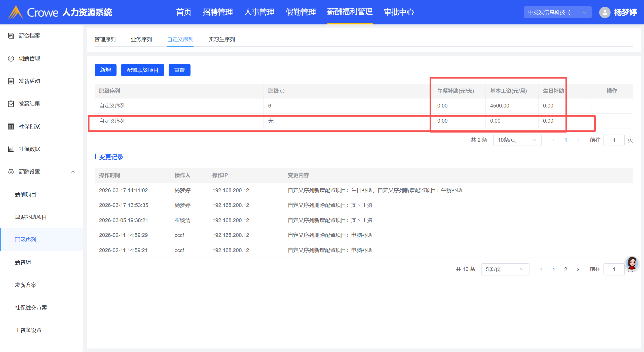Image resolution: width=644 pixels, height=352 pixels.
Task: Go to page 2 of change records
Action: (x=566, y=269)
